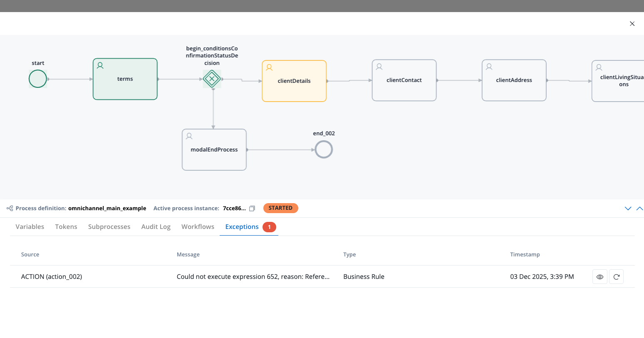Viewport: 644px width, 338px height.
Task: Click the STARTED status badge
Action: click(280, 208)
